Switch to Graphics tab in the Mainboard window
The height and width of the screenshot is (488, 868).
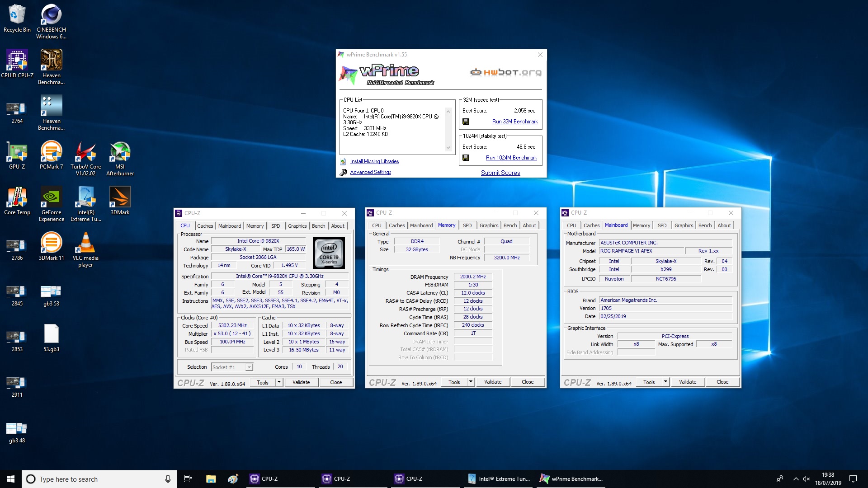(x=684, y=225)
